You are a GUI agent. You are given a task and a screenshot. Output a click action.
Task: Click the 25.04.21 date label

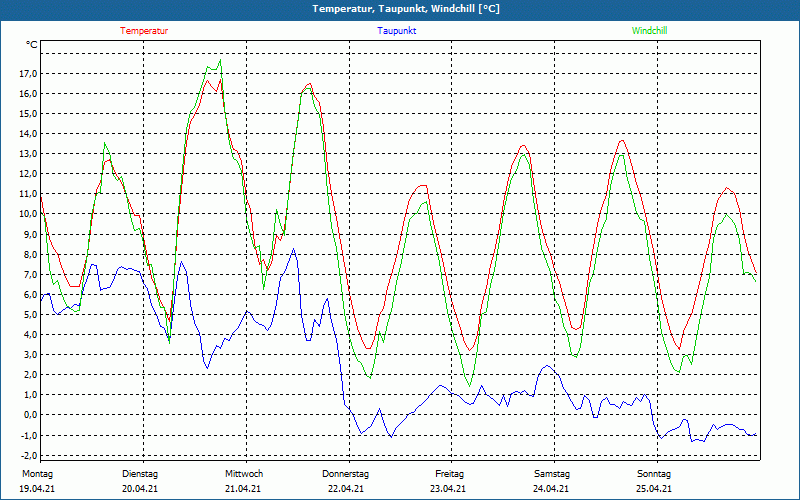pos(654,488)
